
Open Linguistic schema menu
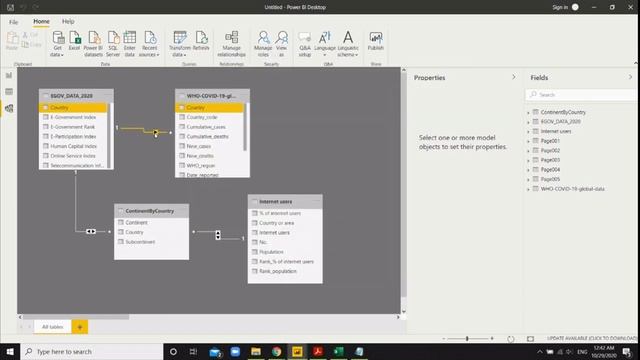(348, 44)
